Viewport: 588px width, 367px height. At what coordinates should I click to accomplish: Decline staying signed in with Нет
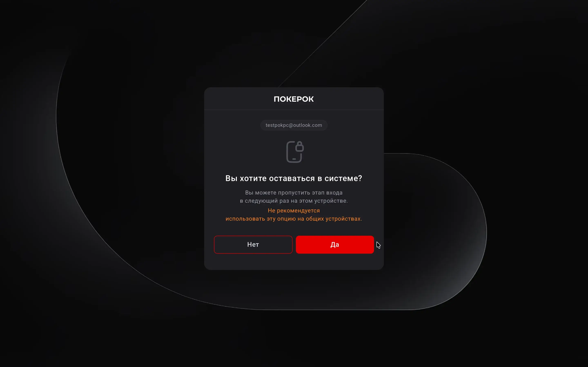253,244
